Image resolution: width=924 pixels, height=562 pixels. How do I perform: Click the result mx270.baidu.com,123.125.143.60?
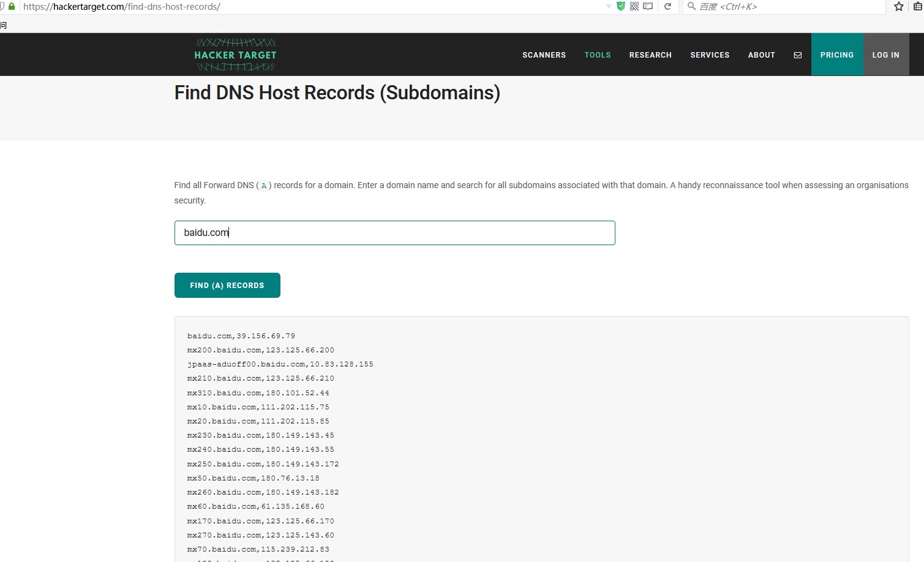(x=261, y=535)
